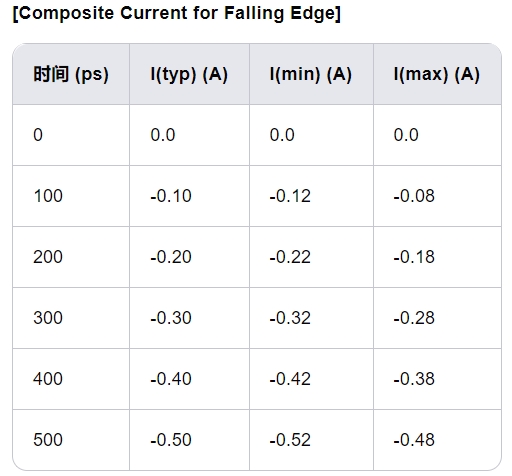Select the I(min) value -0.32
Viewport: 512px width, 476px height.
[x=290, y=318]
